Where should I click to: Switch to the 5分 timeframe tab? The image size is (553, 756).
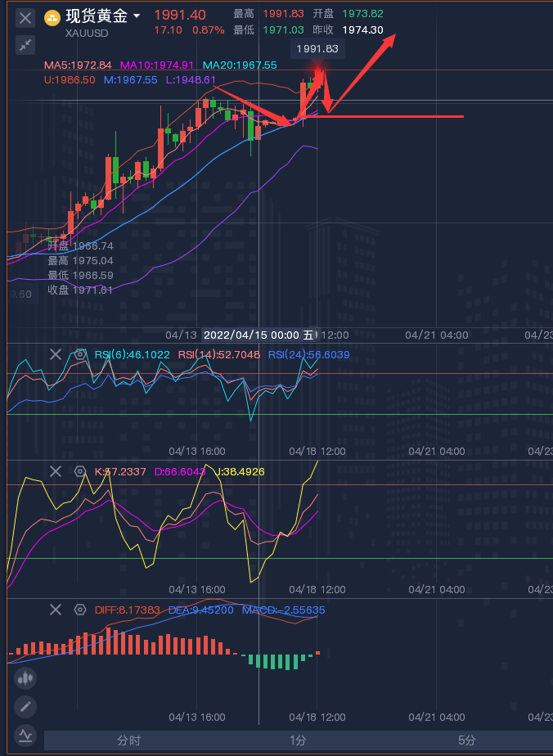click(x=467, y=740)
